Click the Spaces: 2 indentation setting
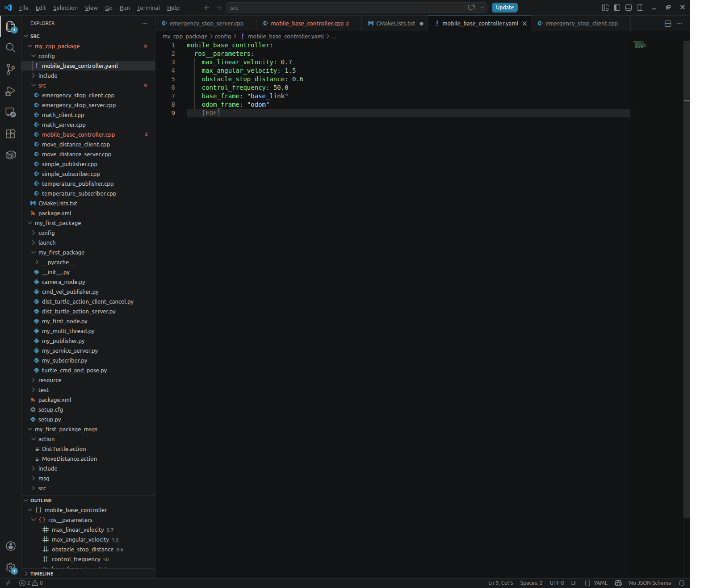Image resolution: width=721 pixels, height=588 pixels. pyautogui.click(x=531, y=583)
